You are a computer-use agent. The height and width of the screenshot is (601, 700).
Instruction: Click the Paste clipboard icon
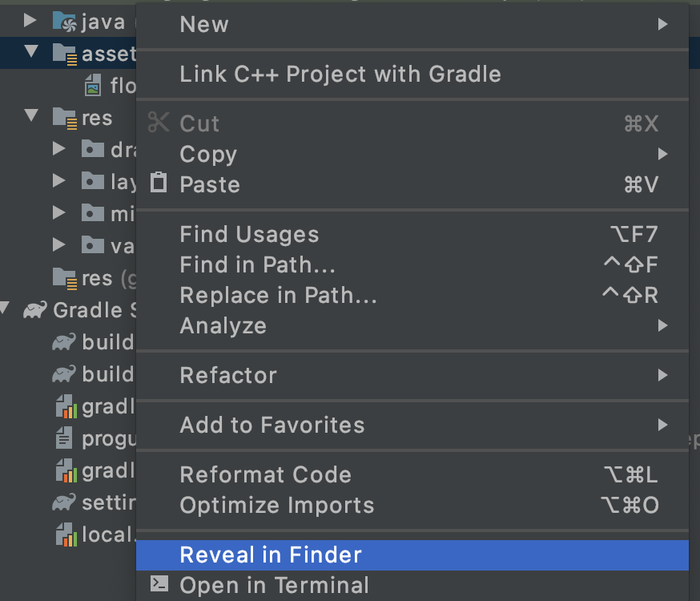point(159,183)
